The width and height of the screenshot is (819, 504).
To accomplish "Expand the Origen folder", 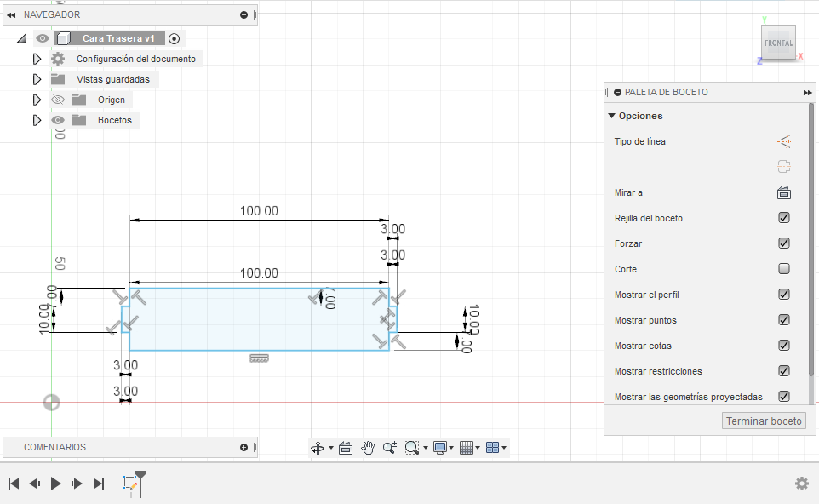I will tap(37, 100).
